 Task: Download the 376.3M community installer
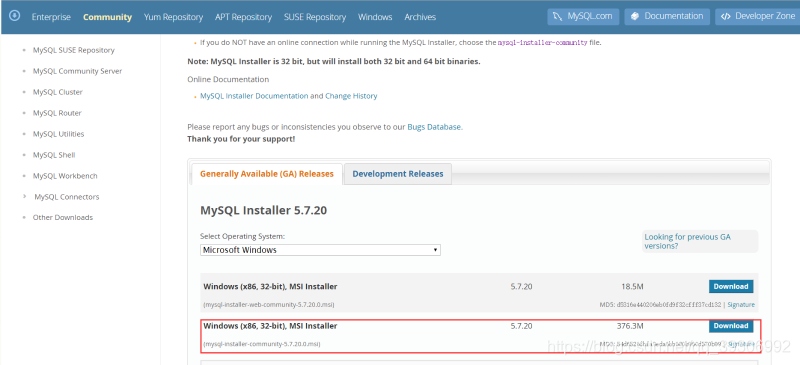pos(731,326)
